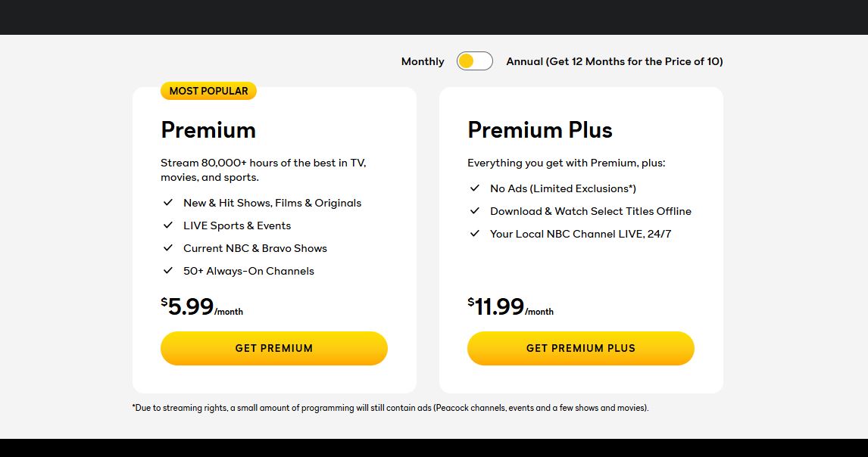This screenshot has width=868, height=457.
Task: Click checkmark beside Current NBC & Bravo Shows
Action: pyautogui.click(x=167, y=248)
